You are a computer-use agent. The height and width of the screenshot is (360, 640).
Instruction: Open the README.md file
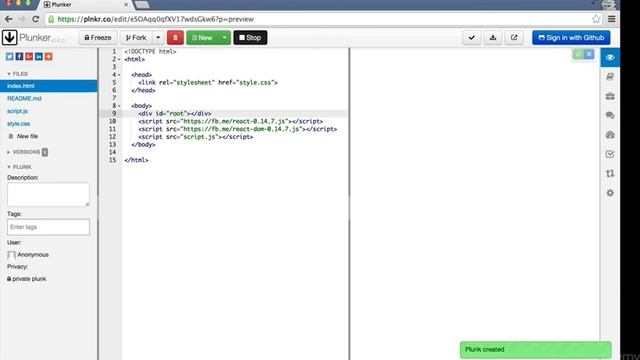(x=24, y=98)
